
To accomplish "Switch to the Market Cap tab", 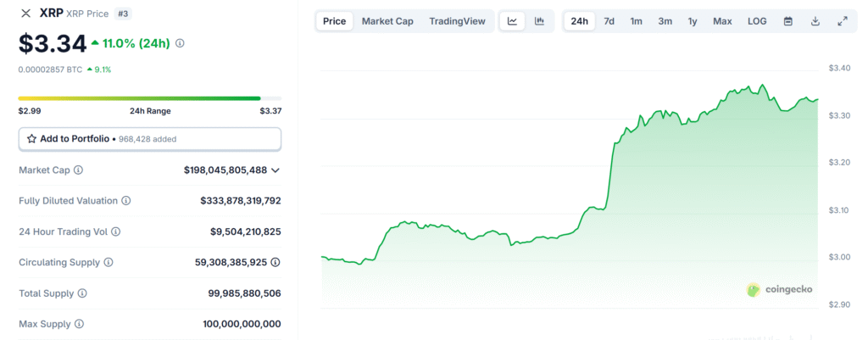I will pyautogui.click(x=387, y=21).
